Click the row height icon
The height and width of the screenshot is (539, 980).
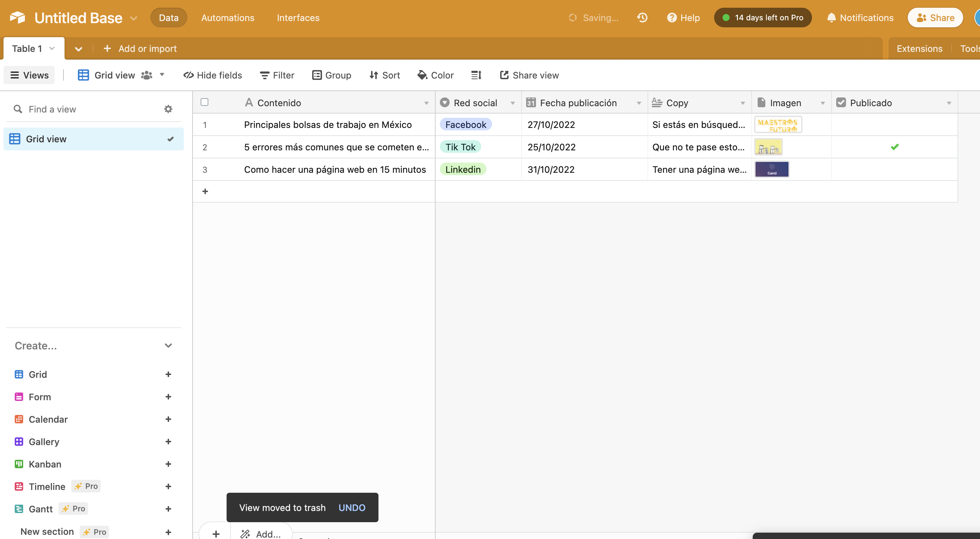point(476,75)
